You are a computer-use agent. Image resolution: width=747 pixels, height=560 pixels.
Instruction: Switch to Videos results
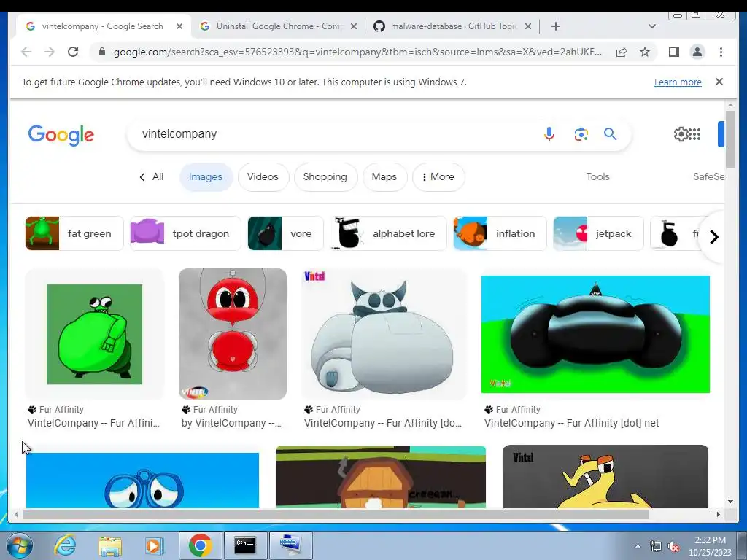pos(263,176)
